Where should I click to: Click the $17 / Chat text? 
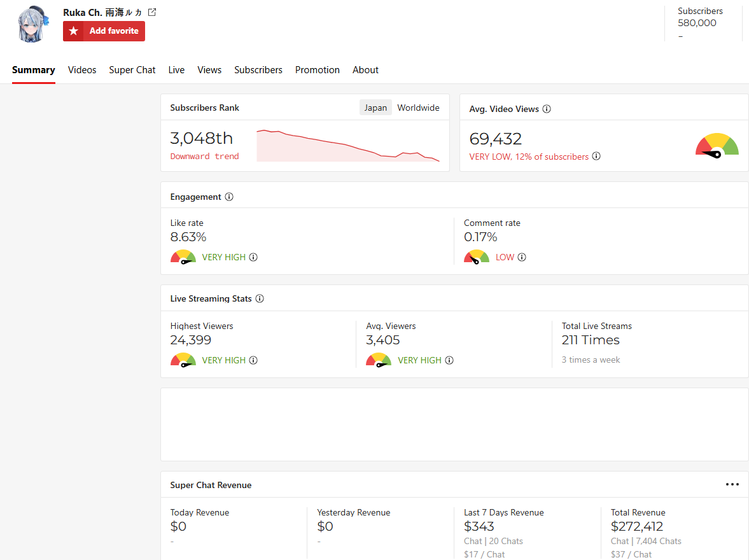[x=484, y=554]
